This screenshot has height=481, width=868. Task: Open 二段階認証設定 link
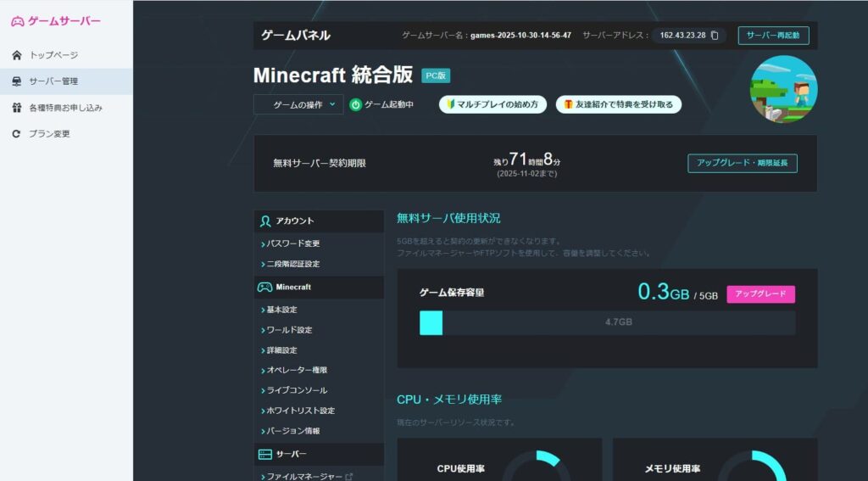(292, 265)
